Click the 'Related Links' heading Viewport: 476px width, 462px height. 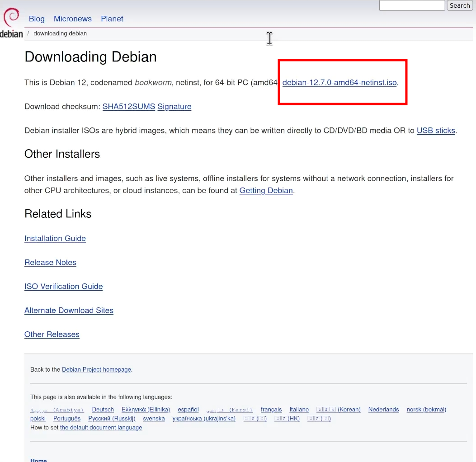tap(58, 214)
